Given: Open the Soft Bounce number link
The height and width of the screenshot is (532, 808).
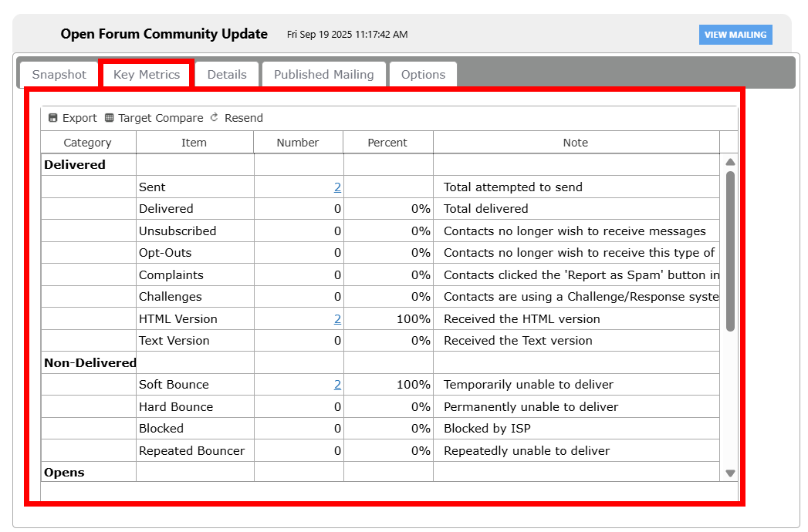Looking at the screenshot, I should point(337,385).
